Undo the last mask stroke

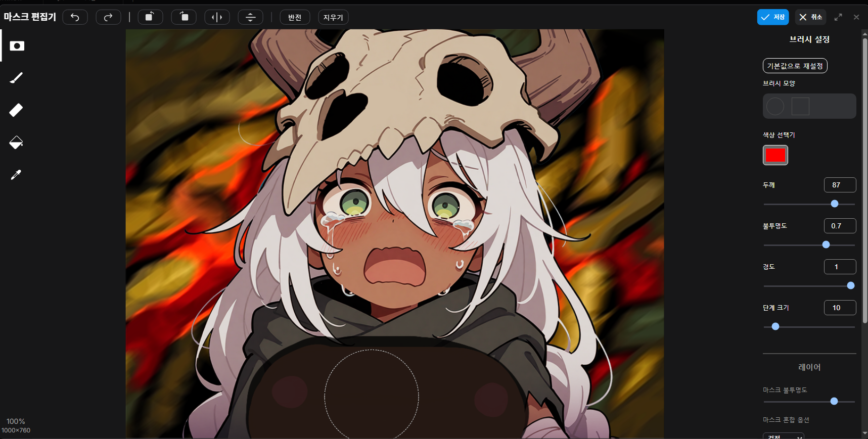click(x=75, y=17)
